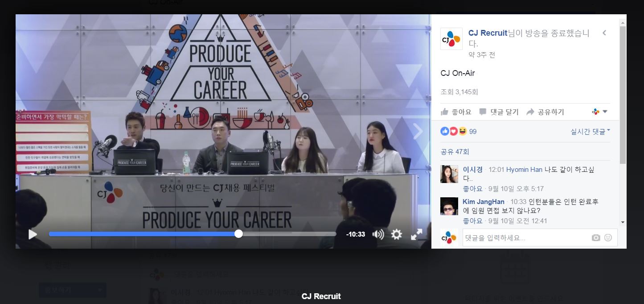The image size is (644, 304).
Task: Click 댓글 달기 to comment
Action: point(499,112)
